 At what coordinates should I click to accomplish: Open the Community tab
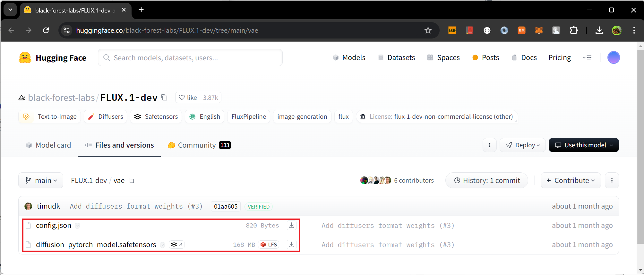pos(199,145)
